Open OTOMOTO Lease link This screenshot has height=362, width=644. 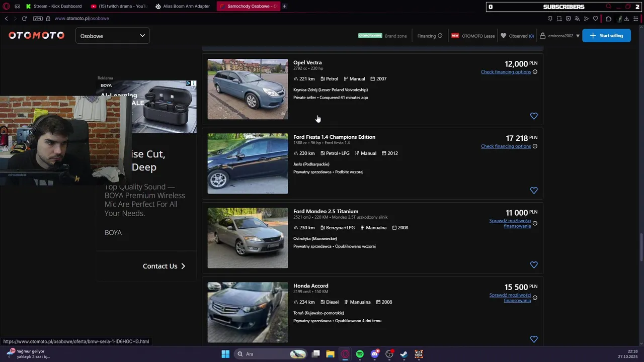coord(473,36)
